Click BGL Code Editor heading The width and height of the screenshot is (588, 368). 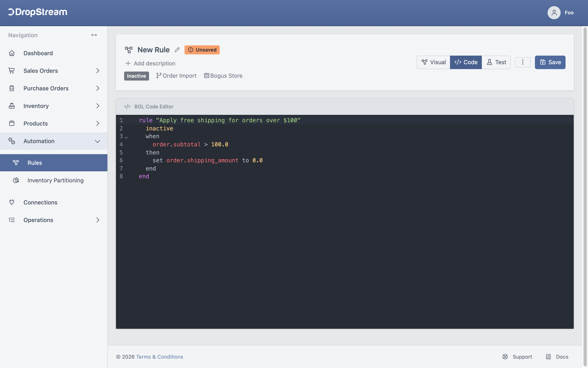[154, 107]
